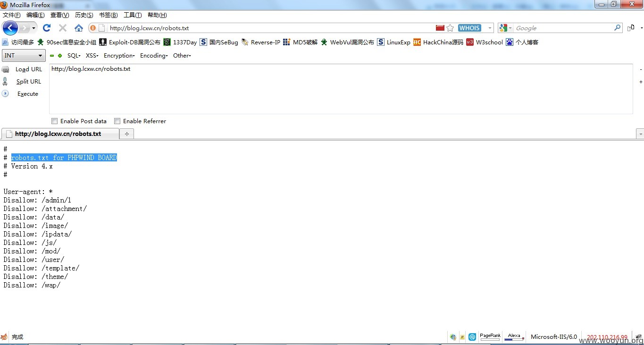The image size is (644, 345).
Task: Expand the Encryption dropdown menu
Action: tap(119, 56)
